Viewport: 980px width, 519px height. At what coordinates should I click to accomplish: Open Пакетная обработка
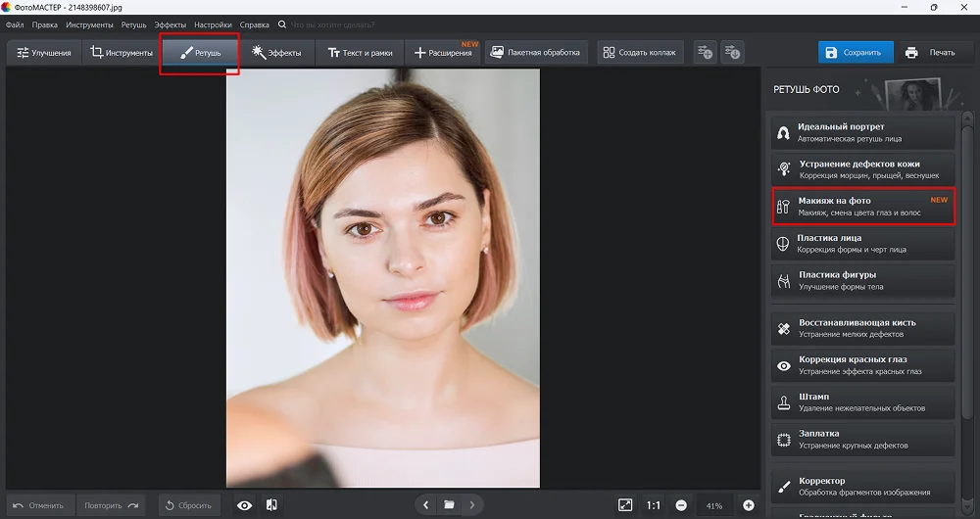(x=536, y=53)
